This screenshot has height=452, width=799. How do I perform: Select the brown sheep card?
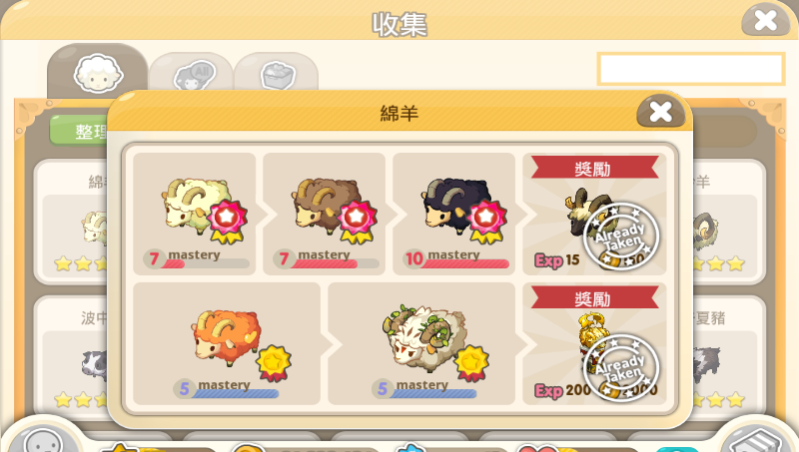pyautogui.click(x=324, y=214)
